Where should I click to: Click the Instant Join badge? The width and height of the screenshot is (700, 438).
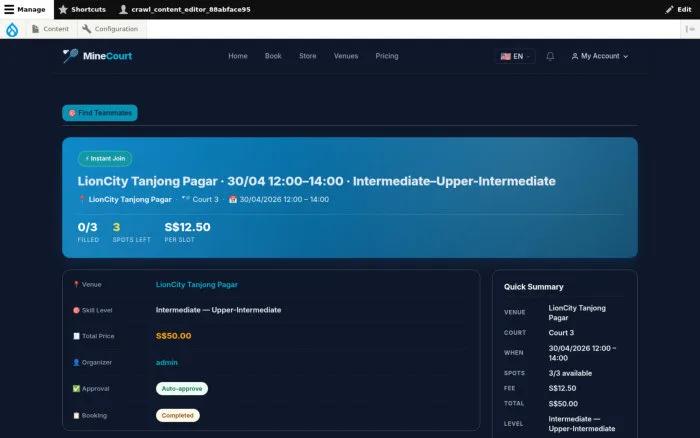[x=105, y=159]
